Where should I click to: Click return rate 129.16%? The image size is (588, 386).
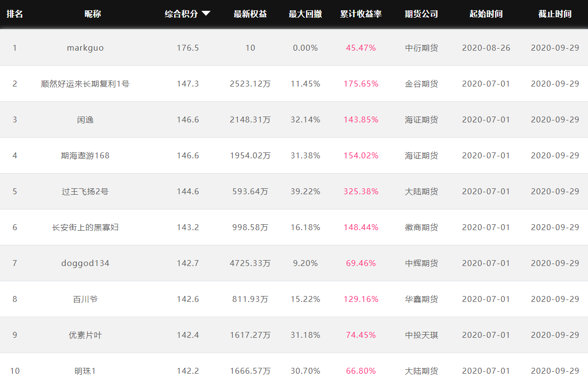[361, 299]
